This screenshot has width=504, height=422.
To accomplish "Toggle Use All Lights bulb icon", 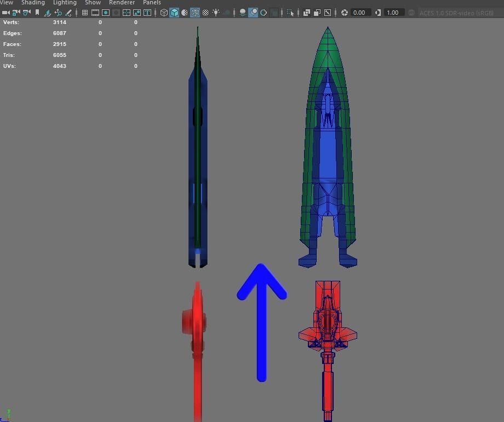I will click(x=216, y=13).
